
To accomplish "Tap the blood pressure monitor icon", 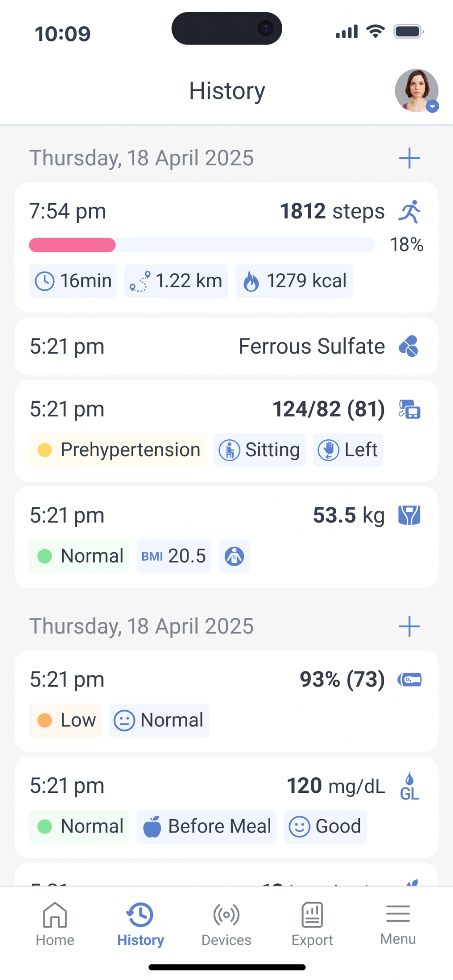I will pos(409,409).
